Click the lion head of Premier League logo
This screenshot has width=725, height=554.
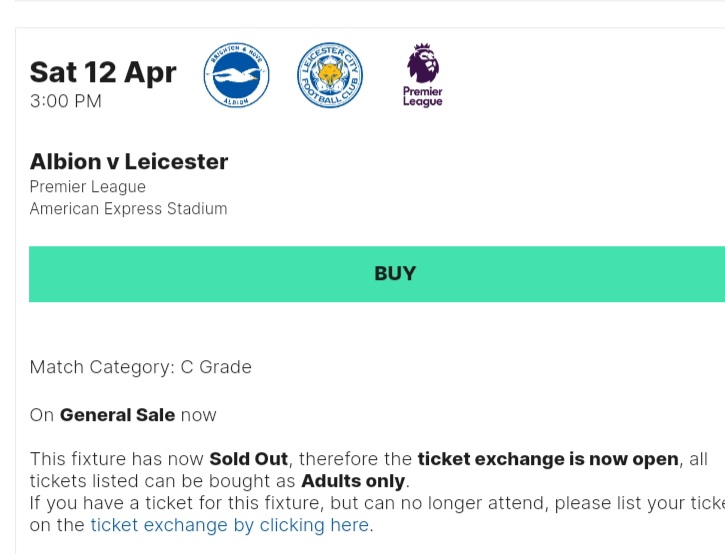423,62
